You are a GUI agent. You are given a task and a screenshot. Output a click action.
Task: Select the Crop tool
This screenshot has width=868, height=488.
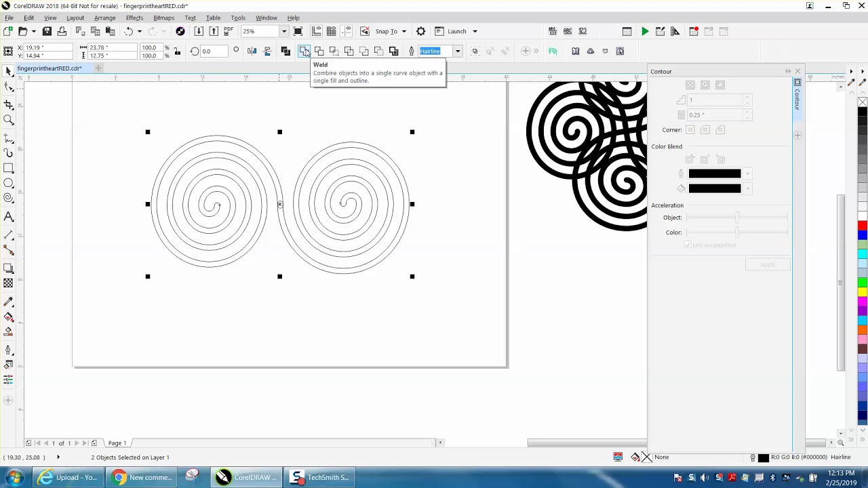click(x=9, y=104)
